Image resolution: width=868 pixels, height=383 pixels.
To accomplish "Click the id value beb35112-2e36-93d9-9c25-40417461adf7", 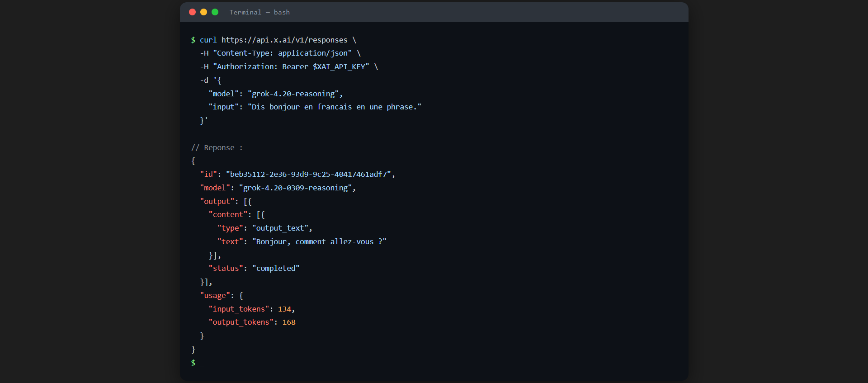I will coord(308,174).
